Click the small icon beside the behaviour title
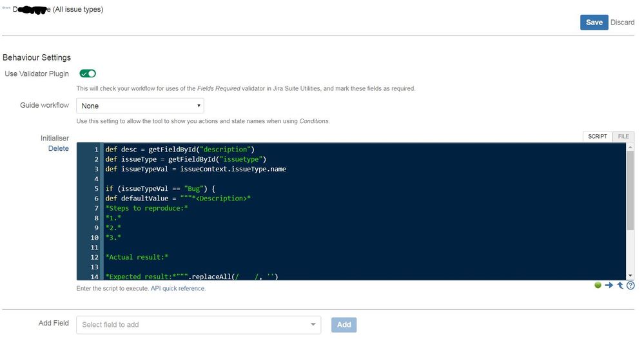The image size is (644, 339). coord(6,8)
